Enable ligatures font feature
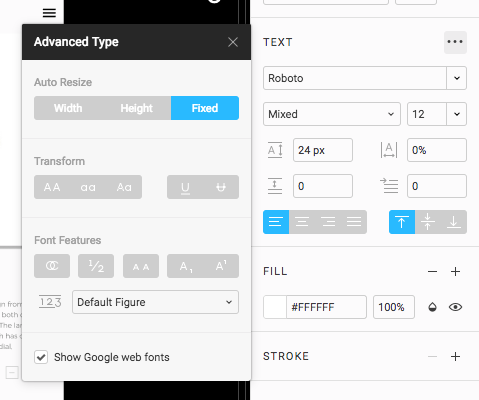Screen dimensions: 479x400 click(x=52, y=266)
